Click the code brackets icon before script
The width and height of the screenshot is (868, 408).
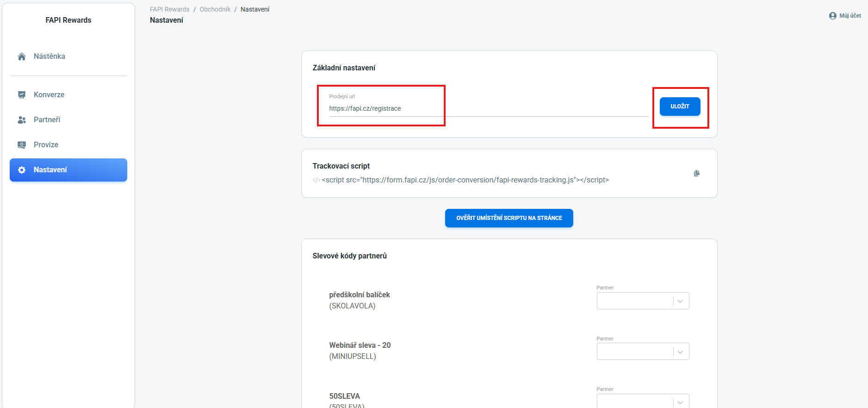coord(316,180)
